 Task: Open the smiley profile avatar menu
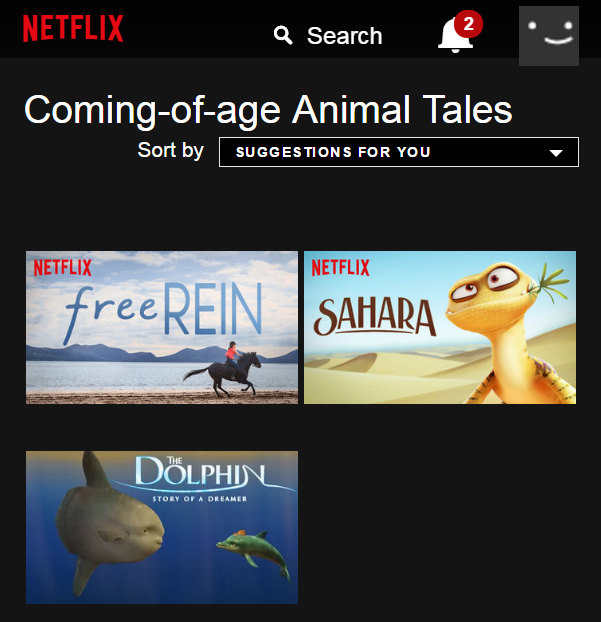click(x=549, y=36)
